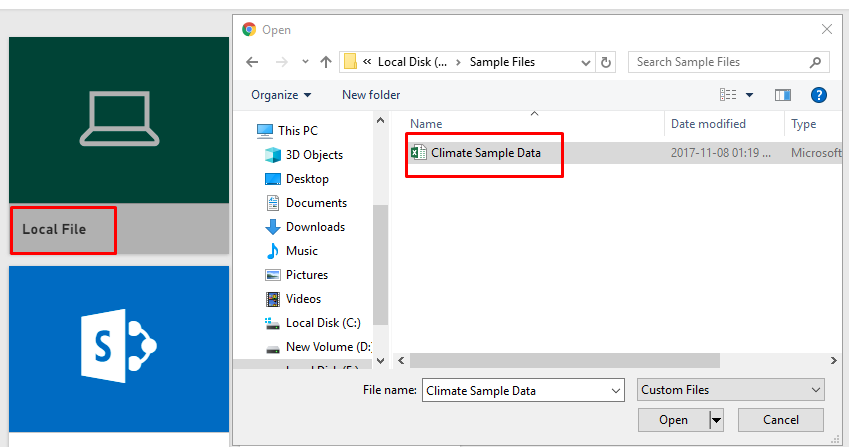
Task: Click file list scroll right arrow
Action: [833, 360]
